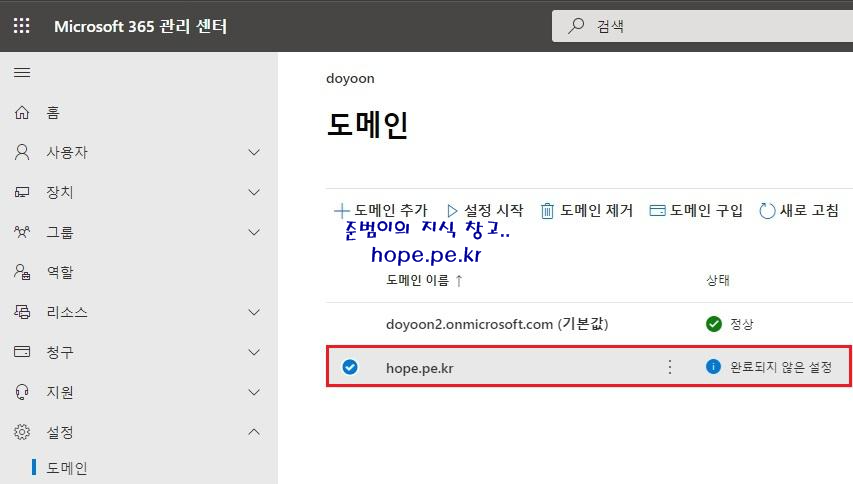Open the hope.pe.kr domain link
Image resolution: width=853 pixels, height=484 pixels.
(x=419, y=368)
